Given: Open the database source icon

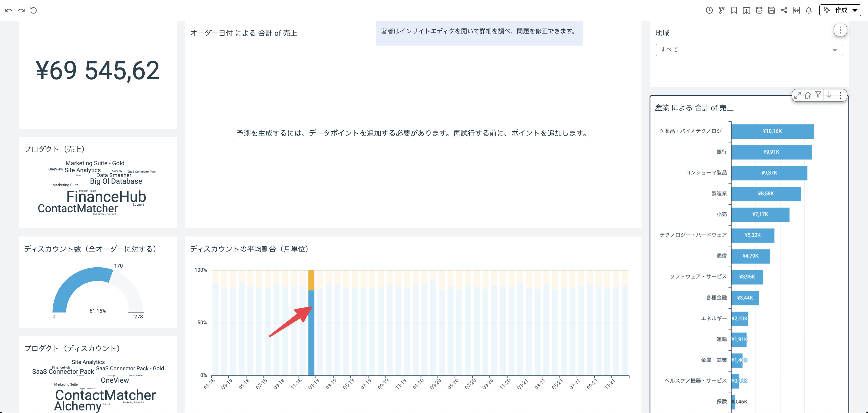Looking at the screenshot, I should coord(760,10).
